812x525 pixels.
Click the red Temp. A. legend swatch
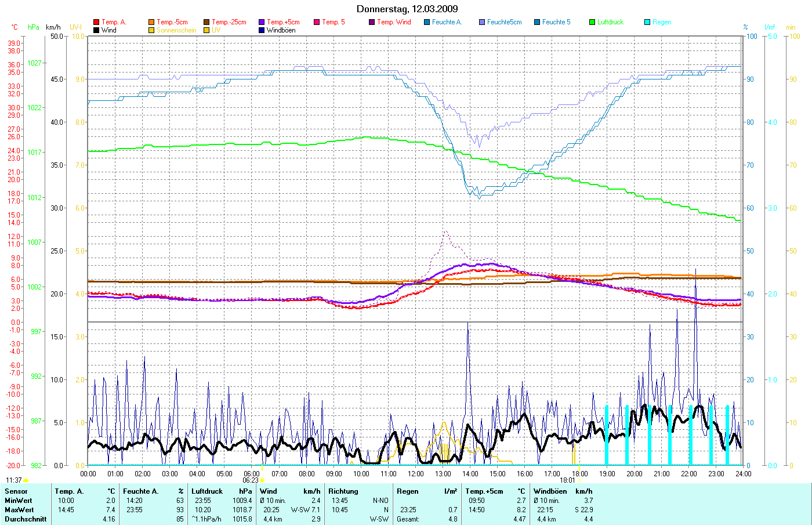click(x=96, y=22)
